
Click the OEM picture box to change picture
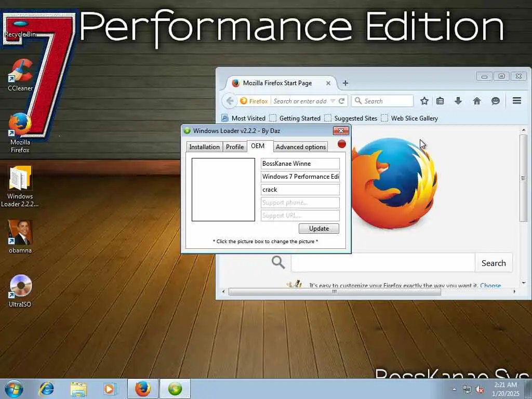(x=223, y=189)
